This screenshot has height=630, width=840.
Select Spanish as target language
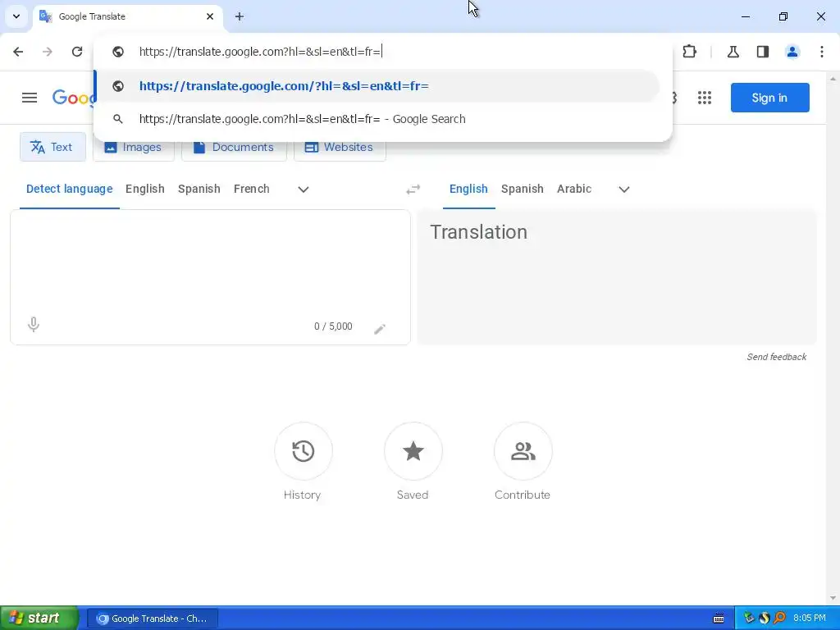point(523,189)
